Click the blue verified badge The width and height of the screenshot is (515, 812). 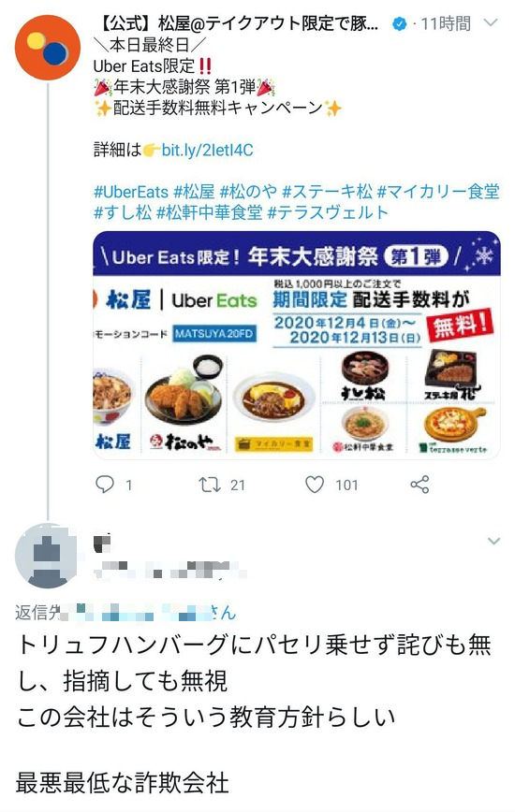pos(400,23)
